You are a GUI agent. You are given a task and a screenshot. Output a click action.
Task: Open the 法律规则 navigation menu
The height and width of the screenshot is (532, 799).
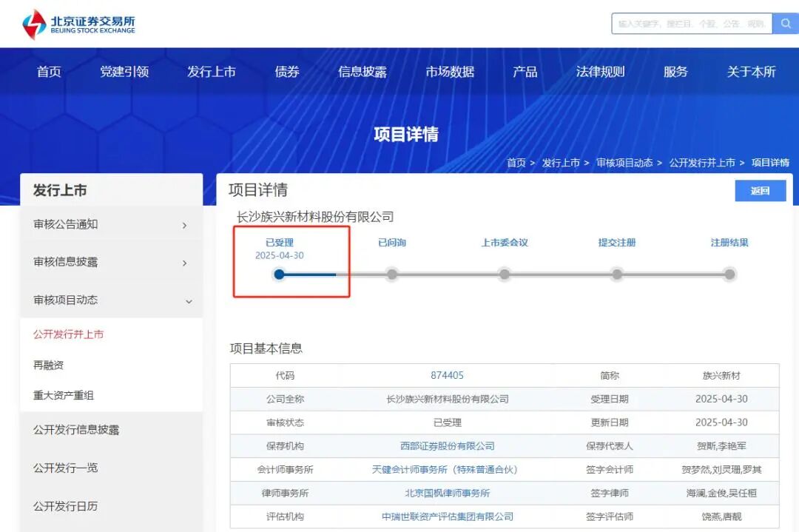(600, 72)
